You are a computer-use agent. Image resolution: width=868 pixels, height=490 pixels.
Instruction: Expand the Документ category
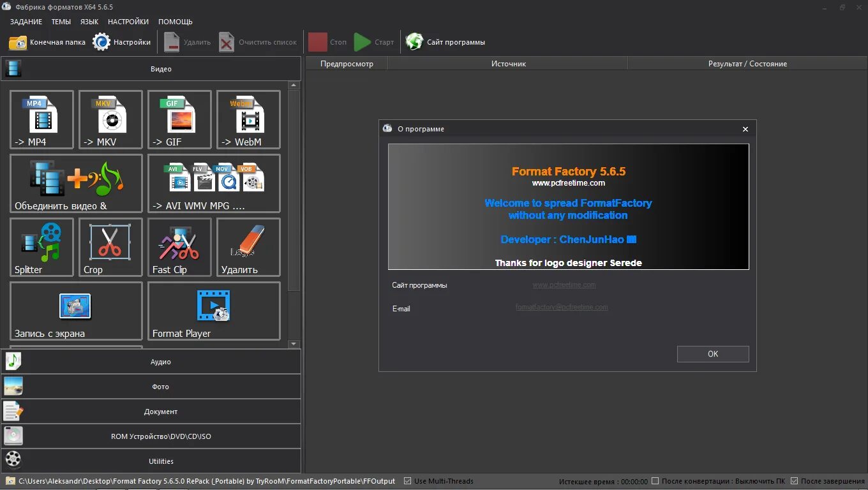coord(151,412)
